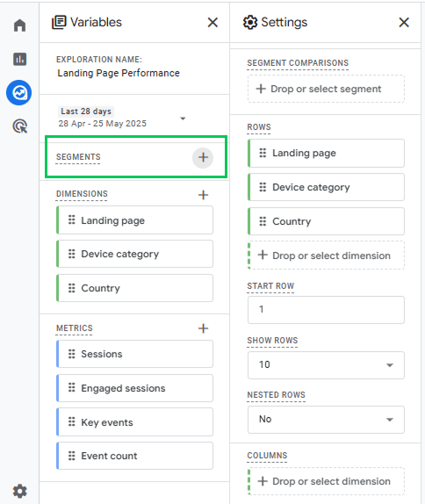Close the Settings panel
This screenshot has height=504, width=425.
[404, 23]
